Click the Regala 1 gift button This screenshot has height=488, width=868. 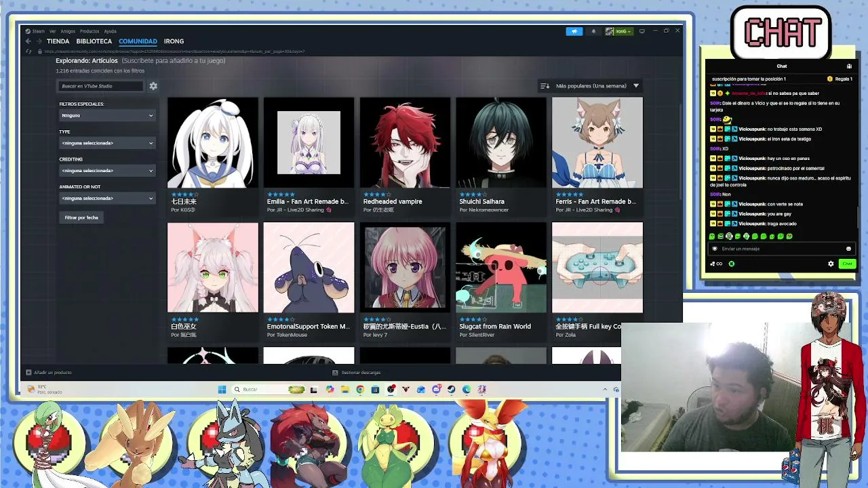coord(840,79)
